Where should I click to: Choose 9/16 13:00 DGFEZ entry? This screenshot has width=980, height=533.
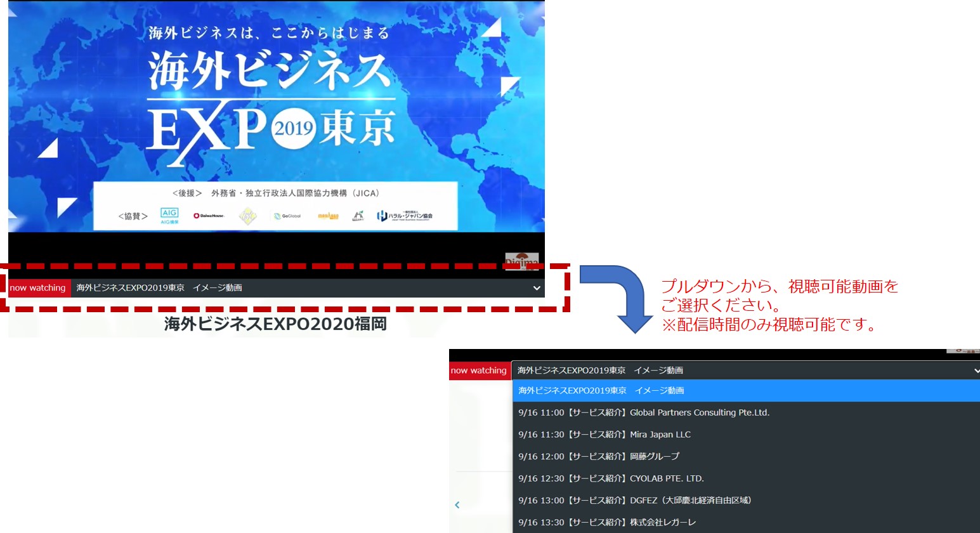point(746,500)
